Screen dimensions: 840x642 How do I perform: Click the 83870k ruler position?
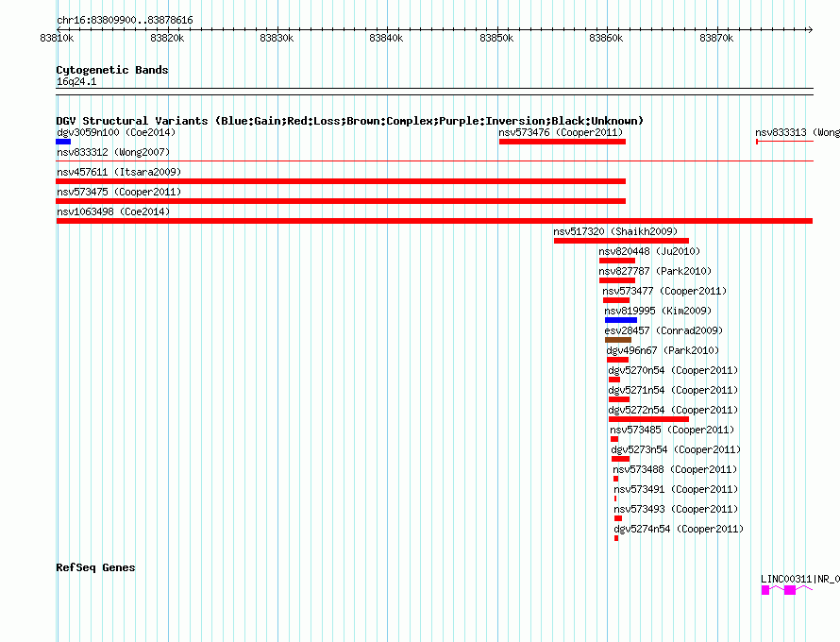(716, 38)
